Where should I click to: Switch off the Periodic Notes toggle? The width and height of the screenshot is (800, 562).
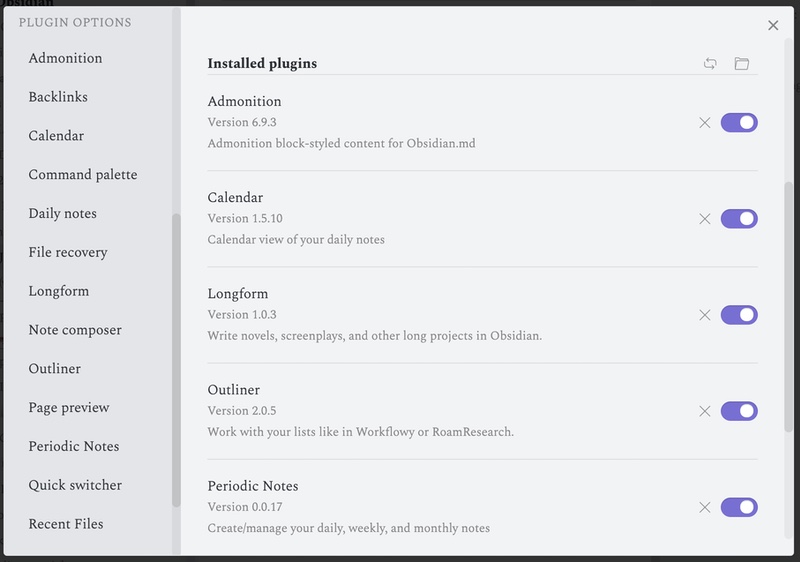(739, 507)
